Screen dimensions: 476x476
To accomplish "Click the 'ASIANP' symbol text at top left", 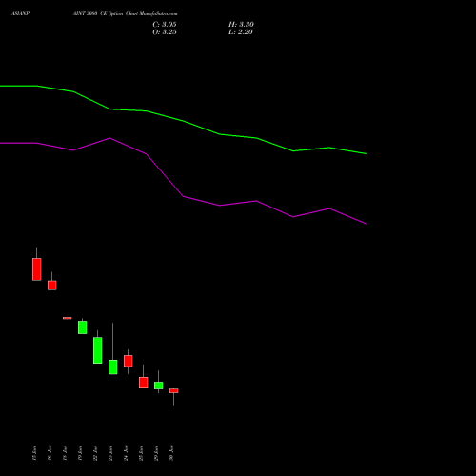I will pyautogui.click(x=21, y=14).
